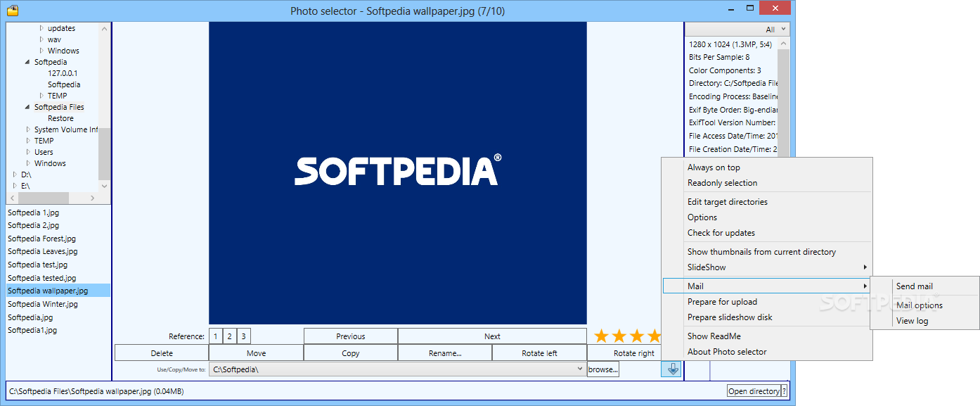
Task: Set rating to two stars
Action: 619,336
